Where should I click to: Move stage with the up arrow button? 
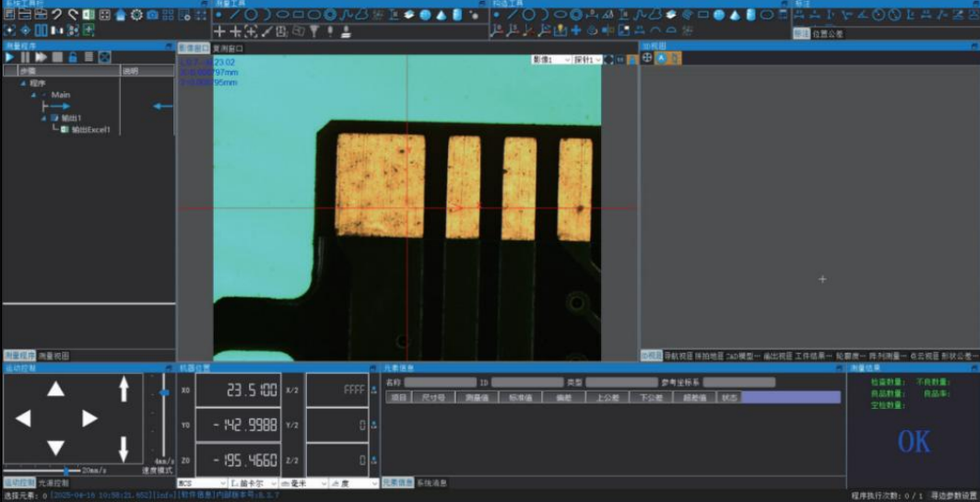coord(56,390)
